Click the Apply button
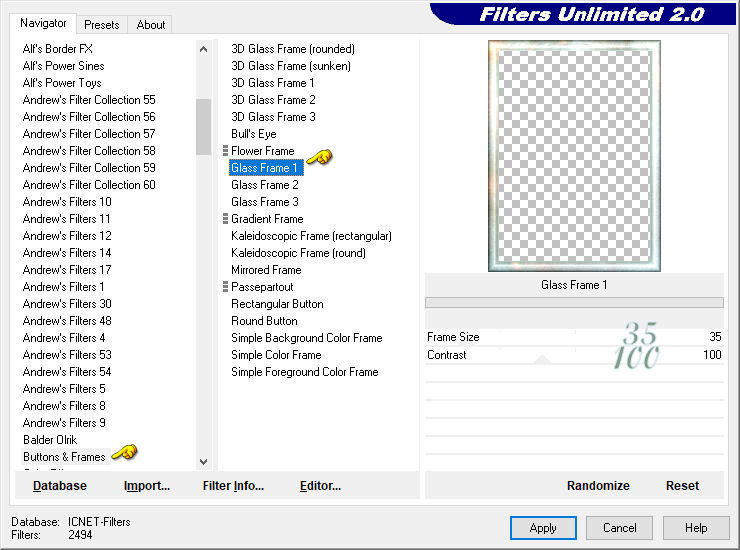The height and width of the screenshot is (550, 740). (x=543, y=527)
